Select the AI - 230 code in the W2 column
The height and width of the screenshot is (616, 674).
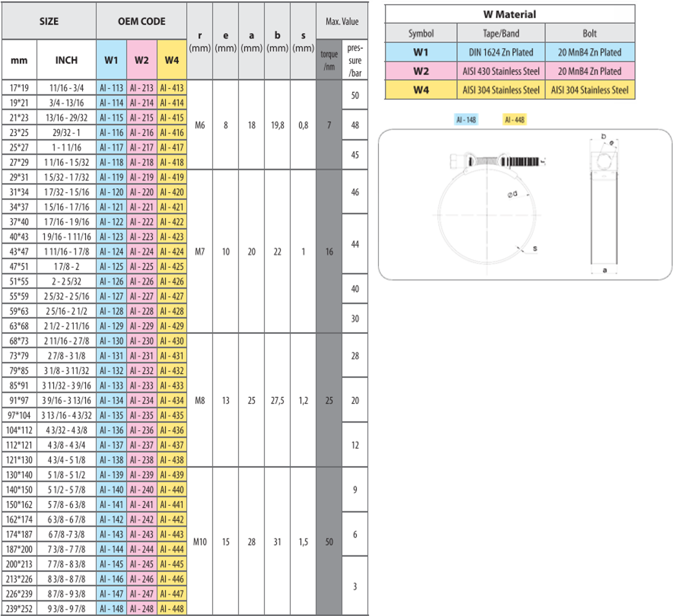point(141,341)
